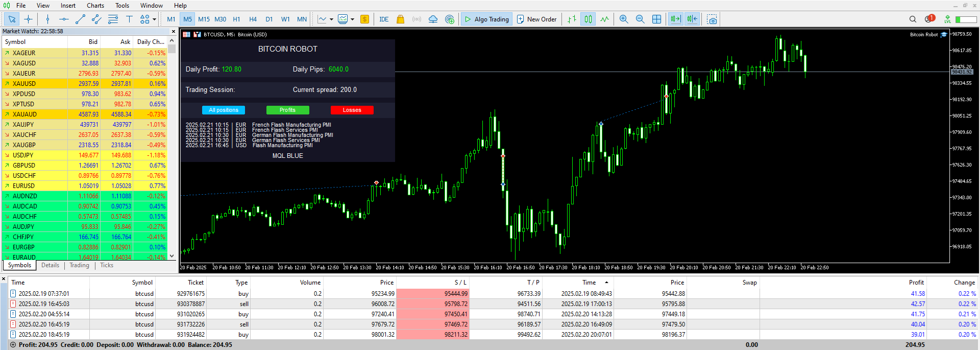Click the green LVL level icon
Image resolution: width=980 pixels, height=350 pixels.
pos(947,19)
